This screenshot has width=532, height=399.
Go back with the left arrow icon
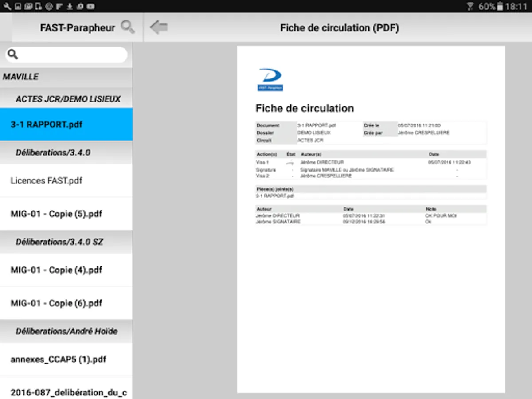click(159, 27)
